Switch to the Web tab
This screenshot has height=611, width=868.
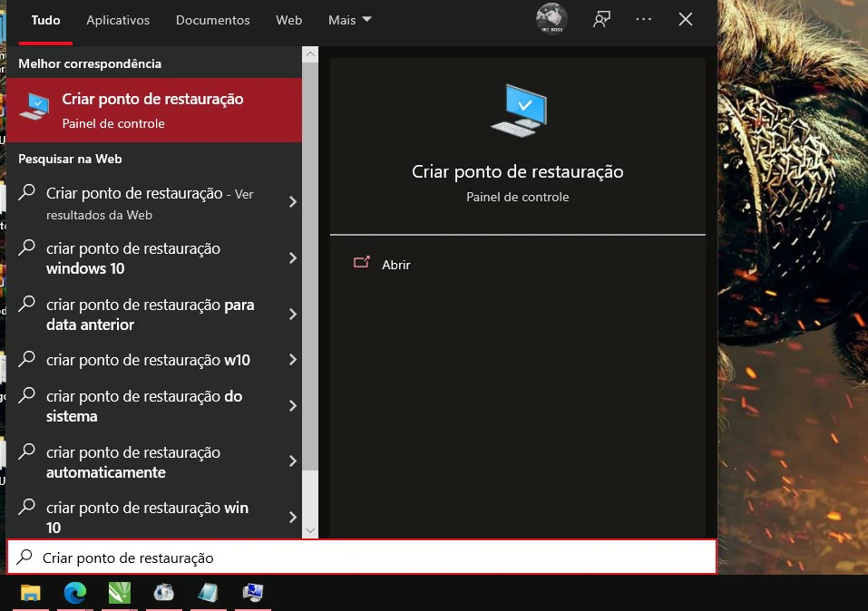coord(289,20)
